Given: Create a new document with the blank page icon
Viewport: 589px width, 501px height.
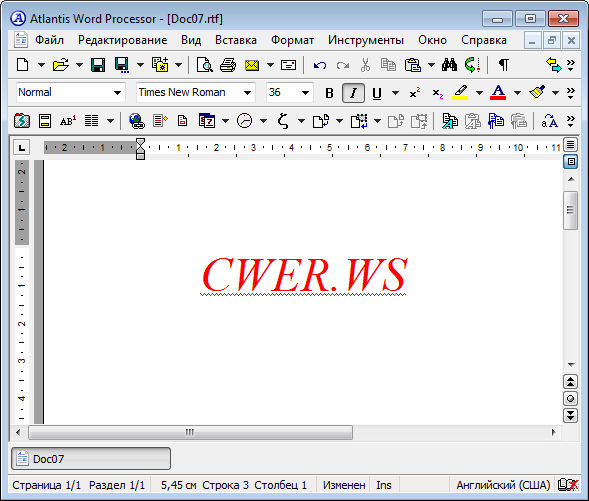Looking at the screenshot, I should 23,65.
